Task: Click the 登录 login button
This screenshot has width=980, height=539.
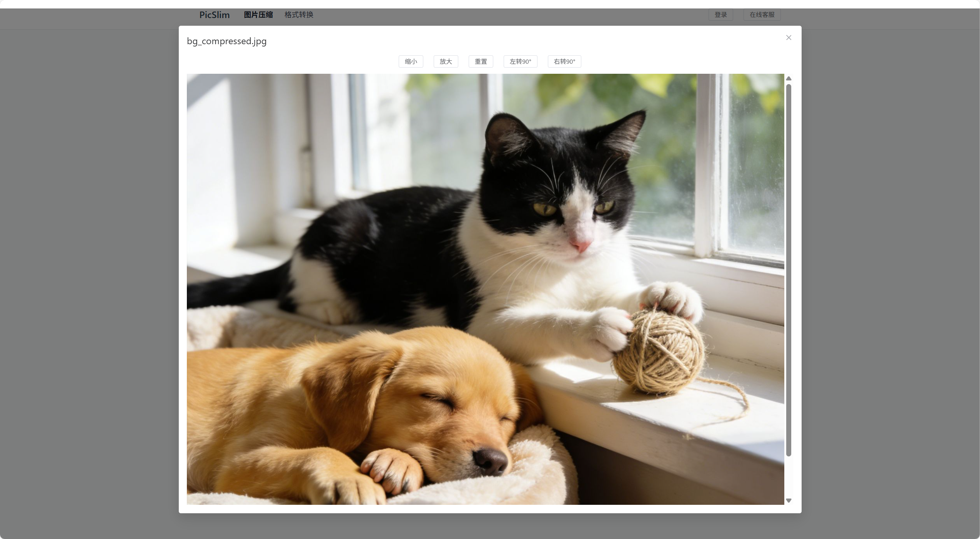Action: [720, 15]
